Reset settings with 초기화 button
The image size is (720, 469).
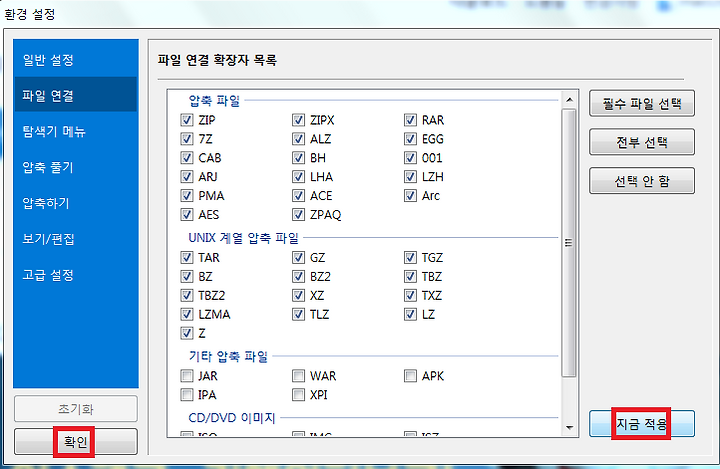click(76, 409)
